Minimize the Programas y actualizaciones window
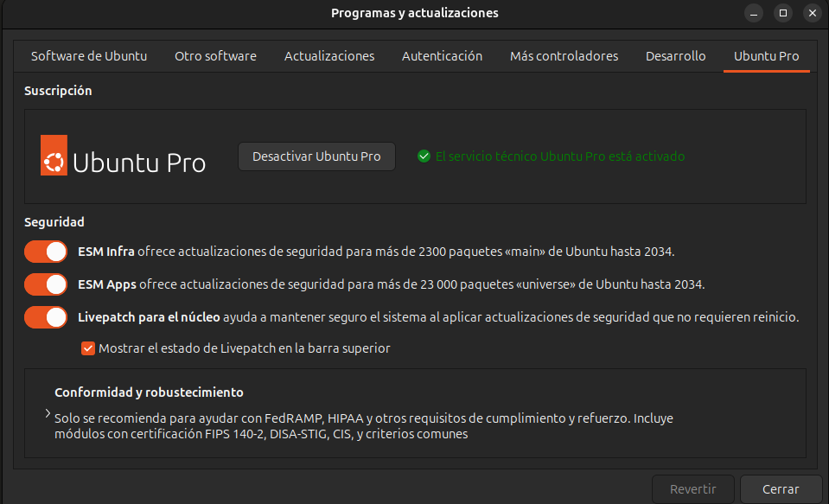This screenshot has height=504, width=829. coord(754,13)
